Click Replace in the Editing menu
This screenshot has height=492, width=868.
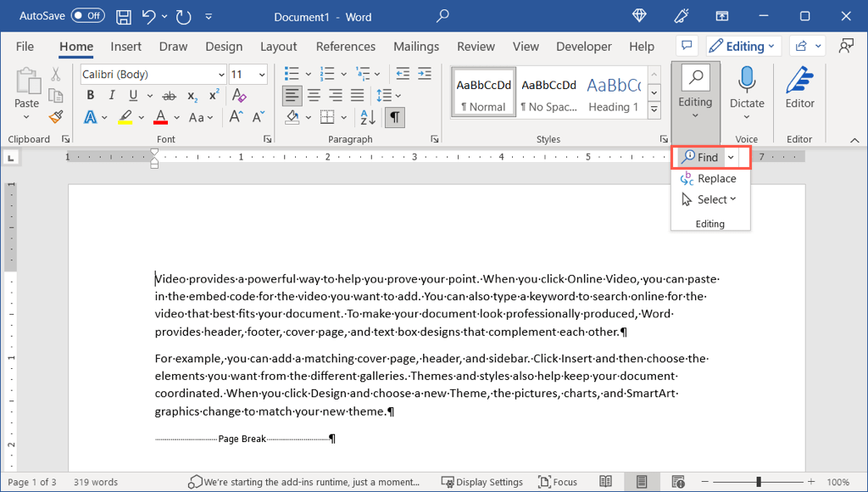click(716, 178)
